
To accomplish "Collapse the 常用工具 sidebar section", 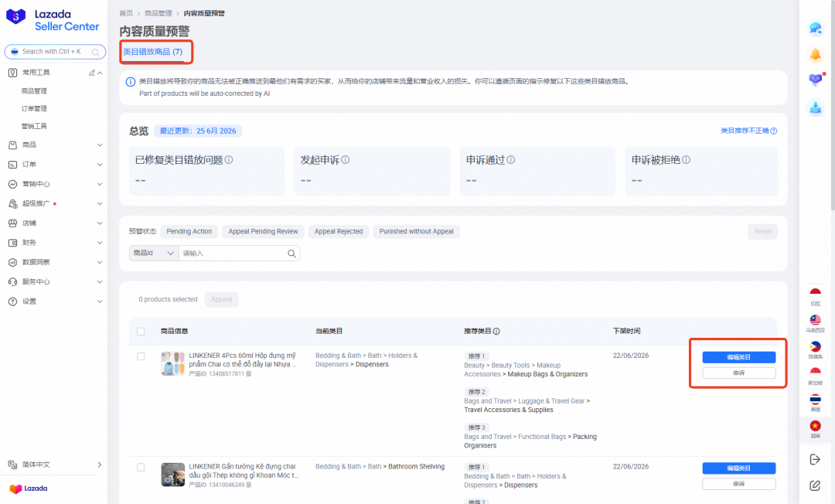I will click(x=100, y=73).
